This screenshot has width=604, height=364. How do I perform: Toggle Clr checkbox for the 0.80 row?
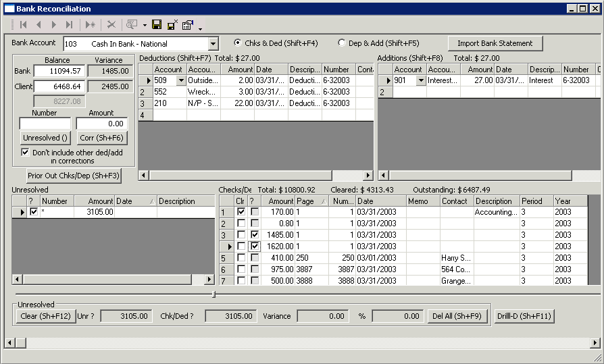241,223
